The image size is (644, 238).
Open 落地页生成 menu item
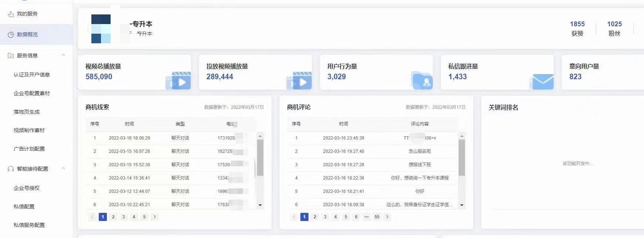tap(27, 112)
